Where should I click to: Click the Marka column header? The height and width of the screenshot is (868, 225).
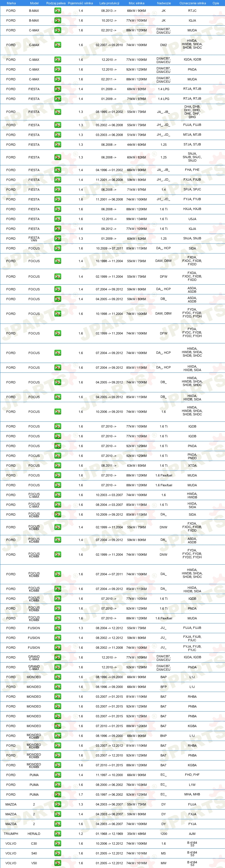point(11,3)
